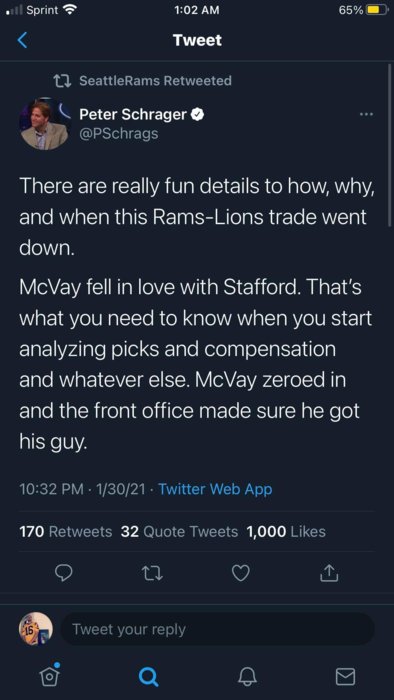View the 1,000 Likes list
The image size is (394, 700).
point(286,532)
